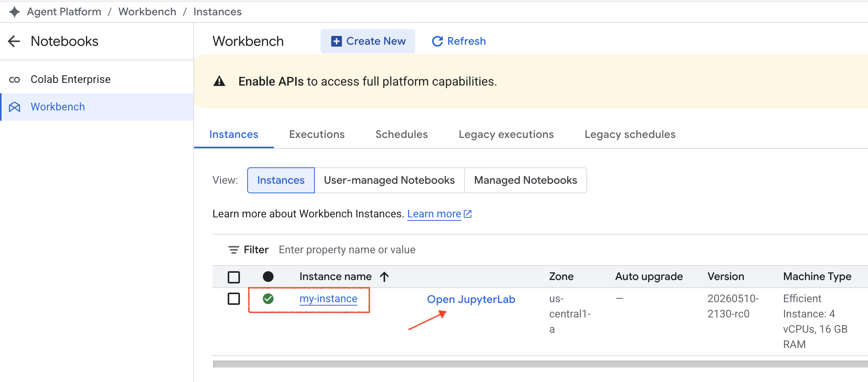
Task: Toggle the select-all instances checkbox
Action: (234, 277)
